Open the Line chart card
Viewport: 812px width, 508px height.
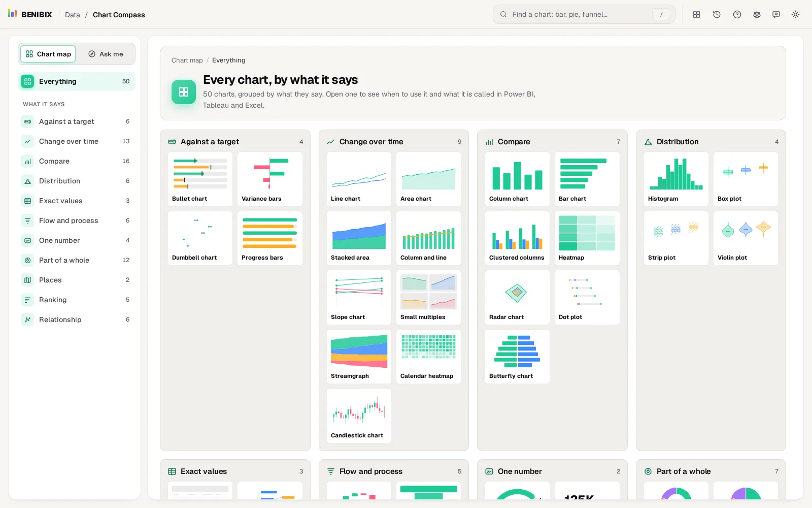359,179
